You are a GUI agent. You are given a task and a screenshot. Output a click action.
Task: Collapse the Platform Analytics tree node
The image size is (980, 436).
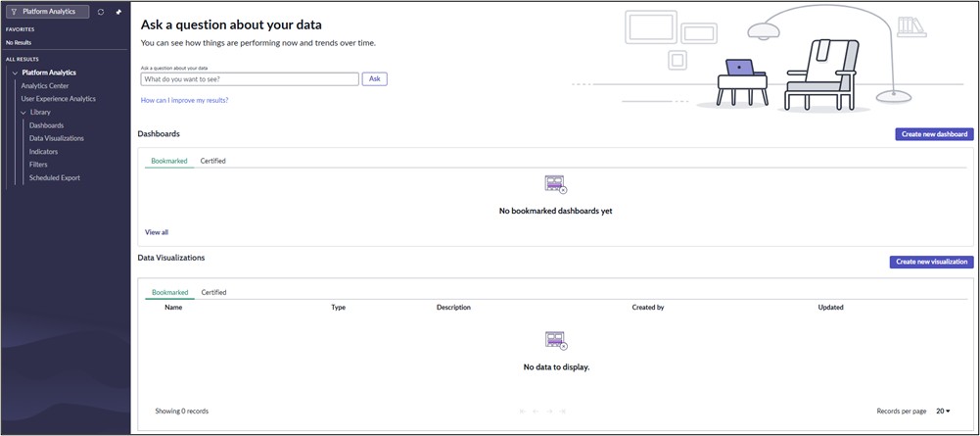pos(15,73)
